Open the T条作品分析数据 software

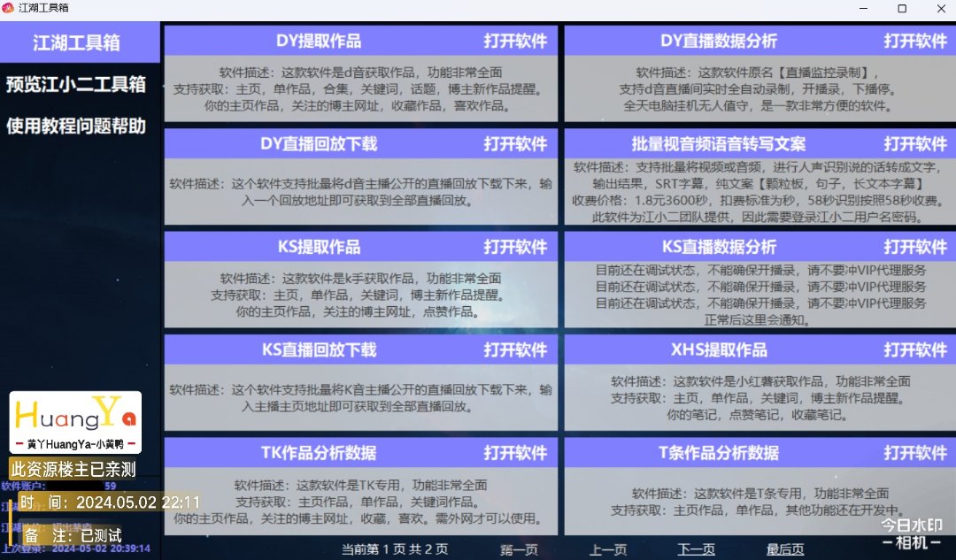915,452
